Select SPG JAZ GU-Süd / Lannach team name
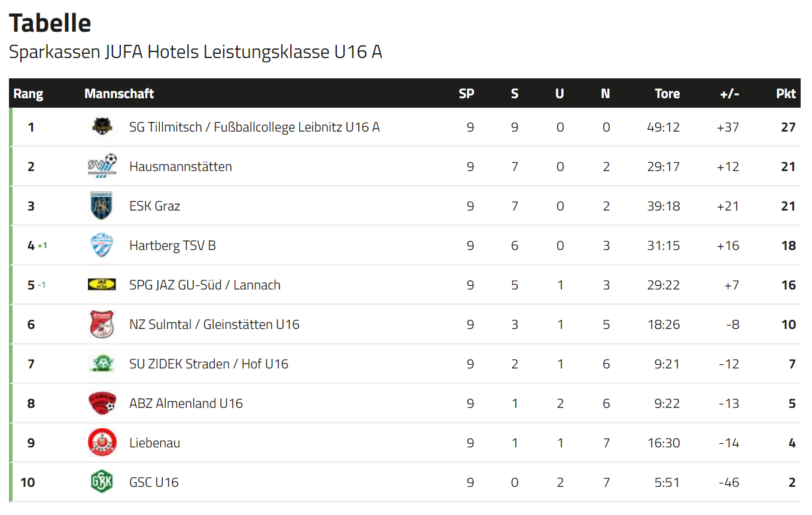The width and height of the screenshot is (812, 515). [205, 285]
